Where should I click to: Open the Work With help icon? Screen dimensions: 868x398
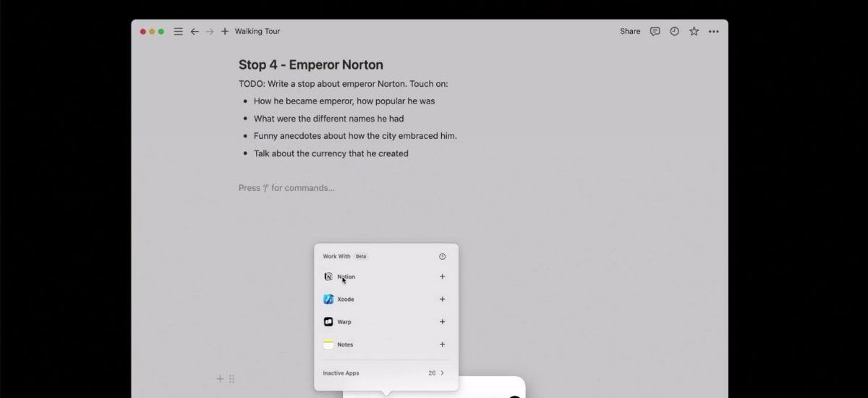click(442, 256)
